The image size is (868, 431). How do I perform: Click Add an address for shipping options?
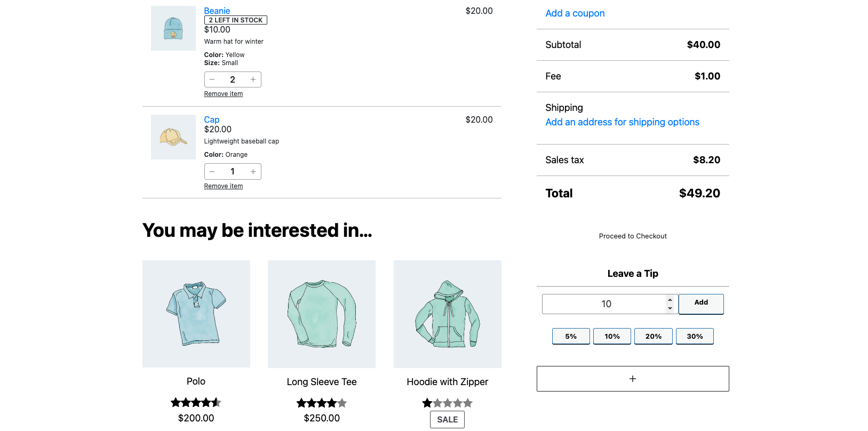[x=622, y=122]
